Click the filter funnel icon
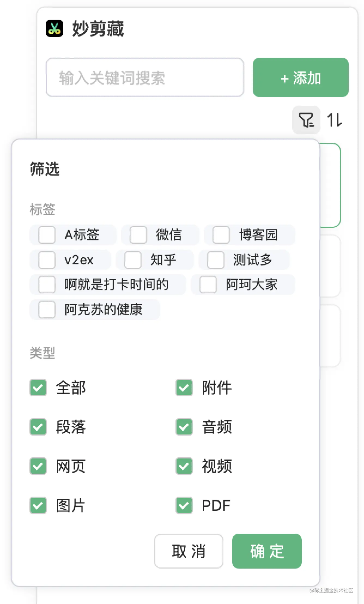364x604 pixels. click(x=306, y=120)
